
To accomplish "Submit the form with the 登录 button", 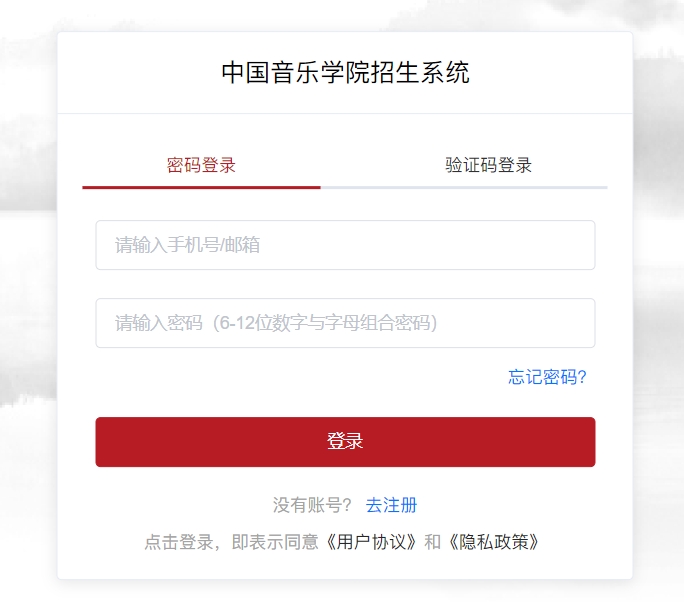I will (x=345, y=442).
